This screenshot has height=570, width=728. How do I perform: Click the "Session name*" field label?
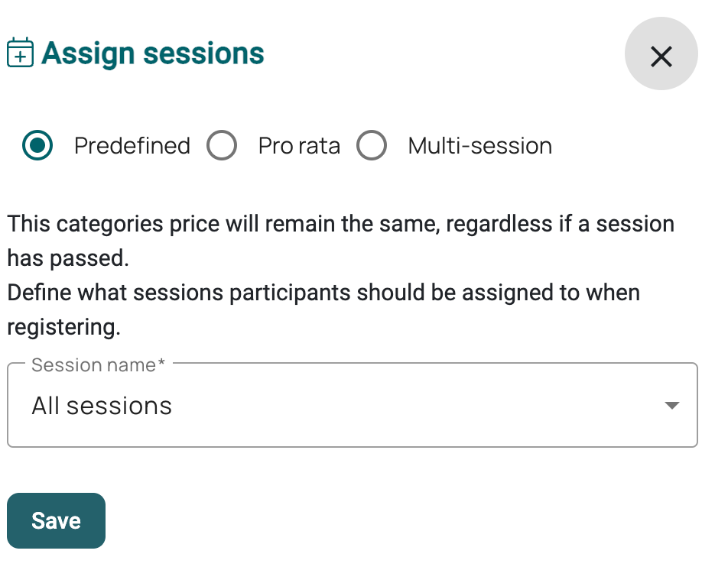[x=98, y=365]
